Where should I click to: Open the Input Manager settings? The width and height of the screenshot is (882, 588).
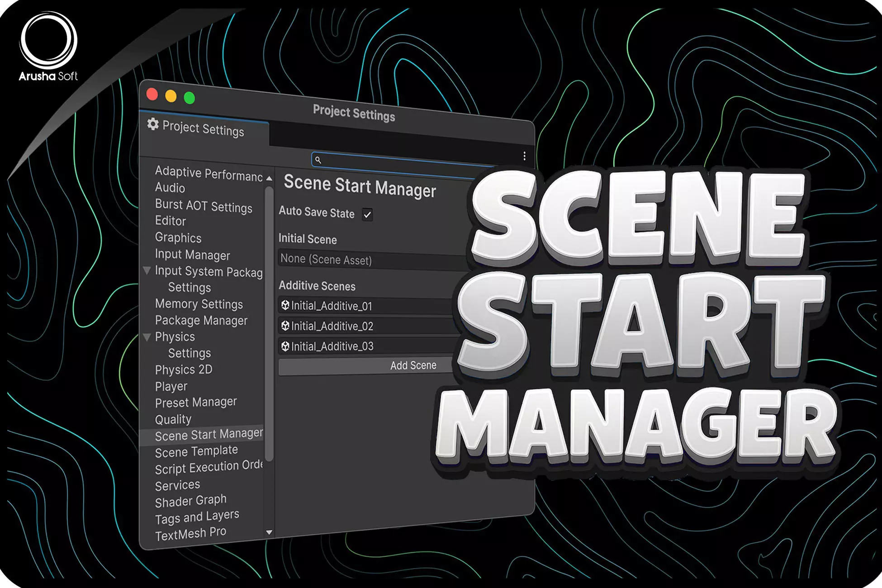192,255
